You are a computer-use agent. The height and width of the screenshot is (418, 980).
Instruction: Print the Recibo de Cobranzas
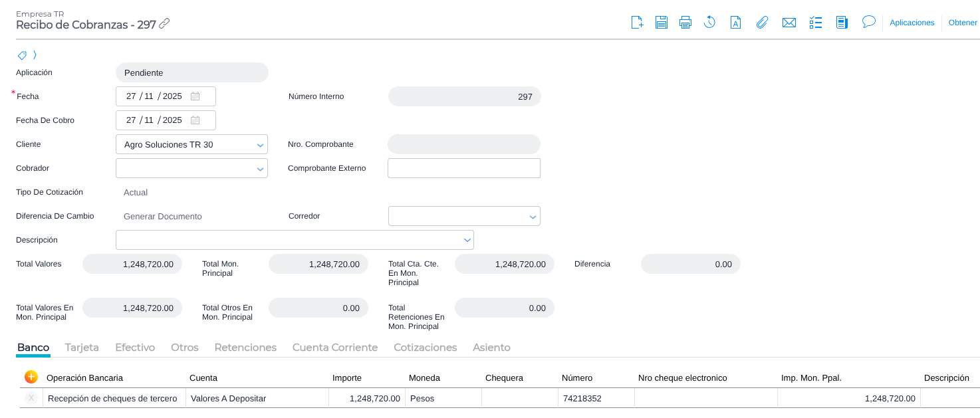tap(685, 23)
